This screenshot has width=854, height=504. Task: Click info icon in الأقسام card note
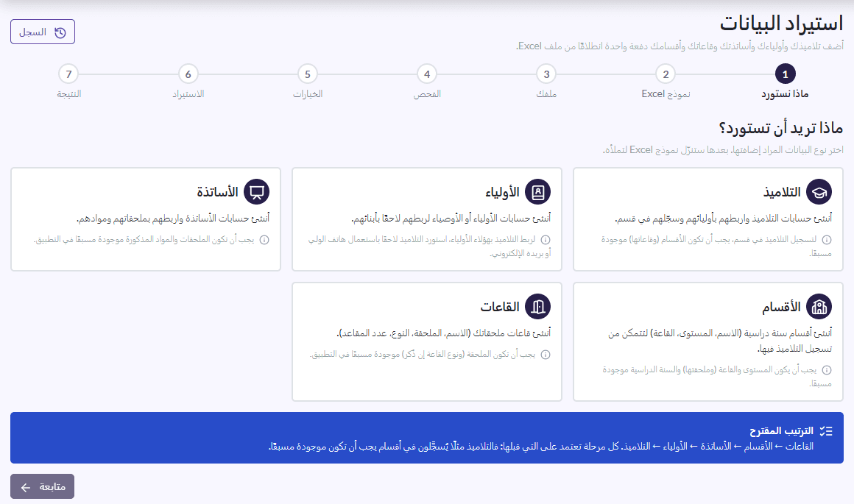point(827,370)
